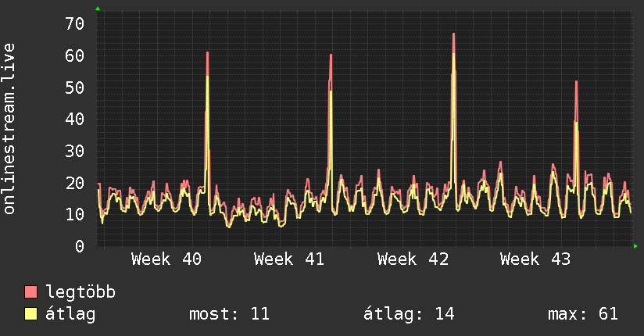Click the 'max: 61' statistic

click(x=583, y=314)
